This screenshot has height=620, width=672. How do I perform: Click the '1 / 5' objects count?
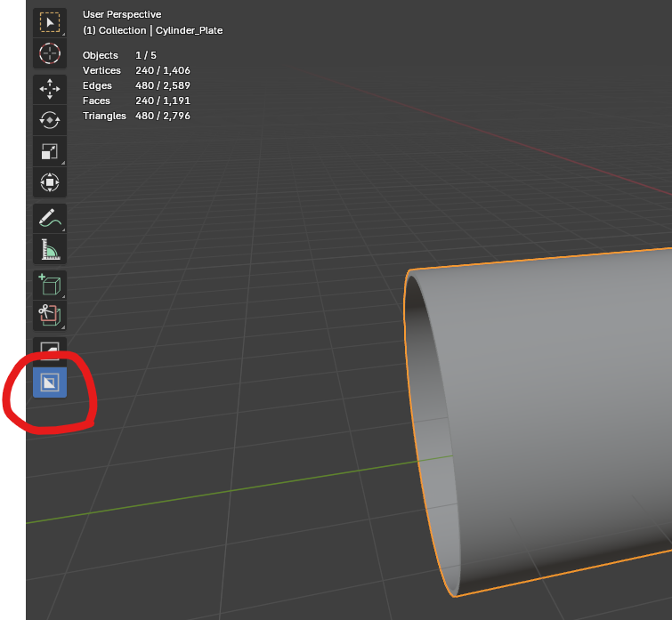point(146,55)
